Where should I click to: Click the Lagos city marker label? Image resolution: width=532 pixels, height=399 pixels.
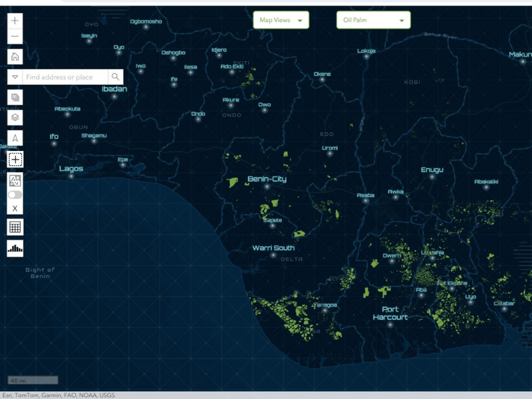(x=71, y=169)
